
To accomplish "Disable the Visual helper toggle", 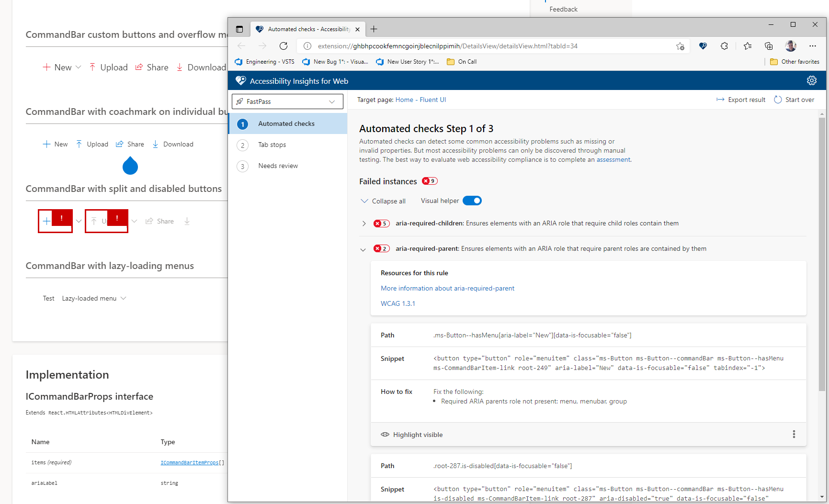I will pyautogui.click(x=472, y=201).
